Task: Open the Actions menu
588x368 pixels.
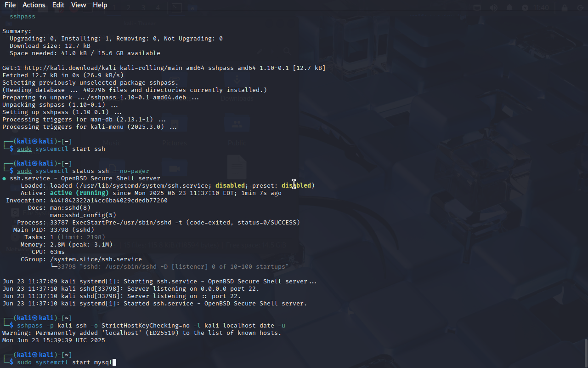Action: pyautogui.click(x=34, y=5)
